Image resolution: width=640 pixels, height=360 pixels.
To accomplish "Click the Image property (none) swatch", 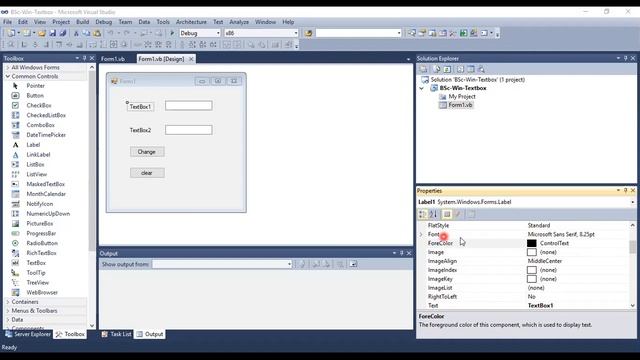I will coord(531,252).
